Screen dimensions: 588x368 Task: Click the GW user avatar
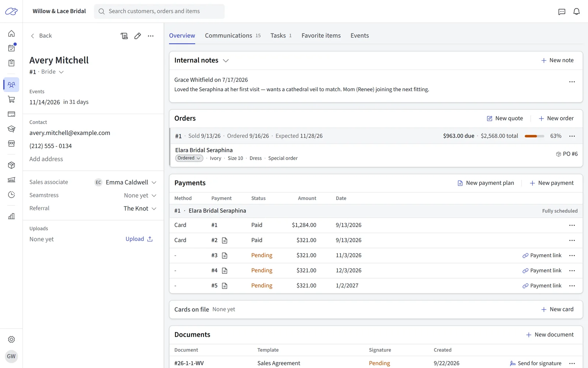11,356
